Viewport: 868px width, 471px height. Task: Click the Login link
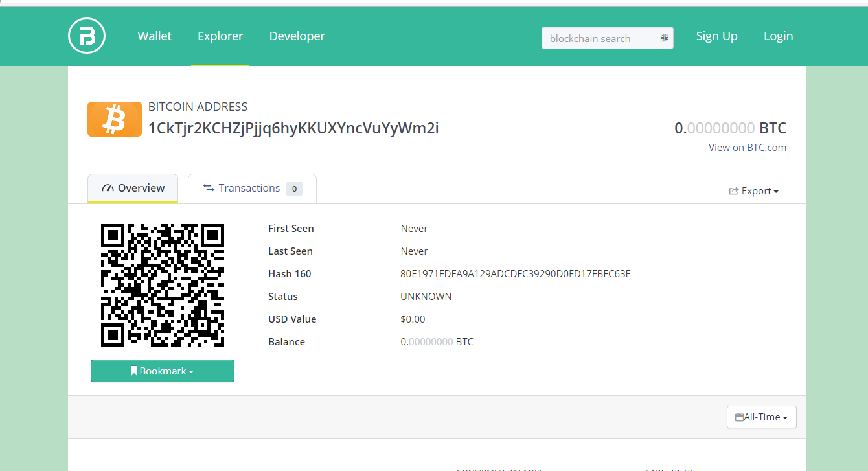coord(778,36)
